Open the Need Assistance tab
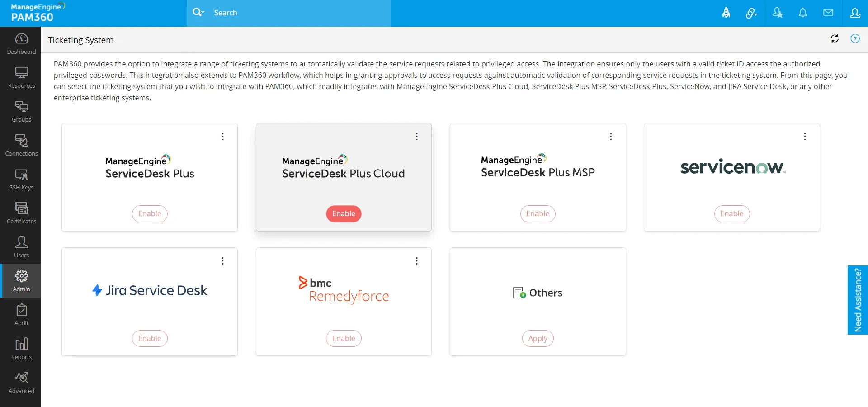 coord(858,300)
